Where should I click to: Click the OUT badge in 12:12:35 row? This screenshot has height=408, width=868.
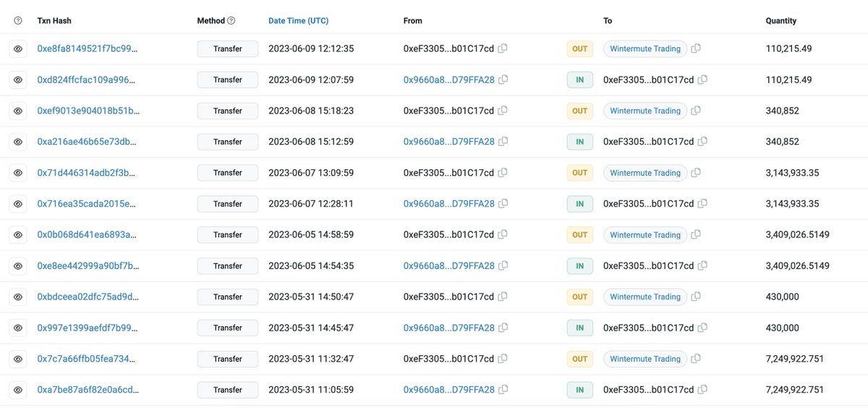[x=579, y=49]
